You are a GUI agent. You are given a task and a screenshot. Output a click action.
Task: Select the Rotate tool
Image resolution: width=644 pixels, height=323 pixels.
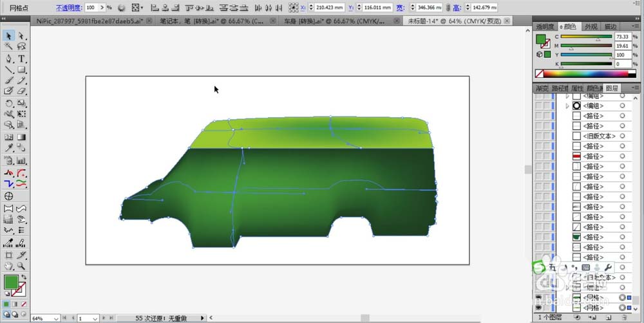pyautogui.click(x=8, y=103)
